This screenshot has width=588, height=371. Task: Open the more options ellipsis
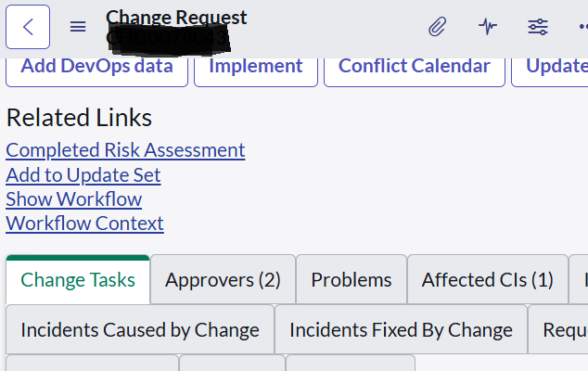[581, 27]
